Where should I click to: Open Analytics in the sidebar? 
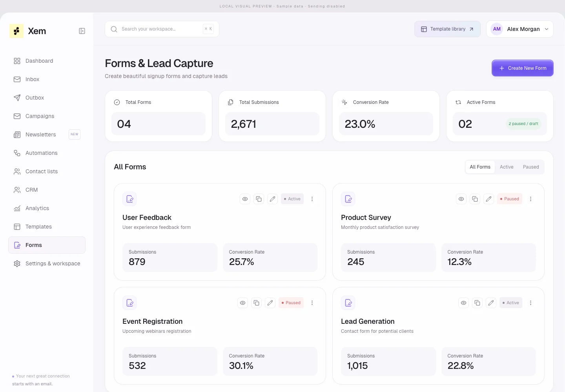[47, 208]
